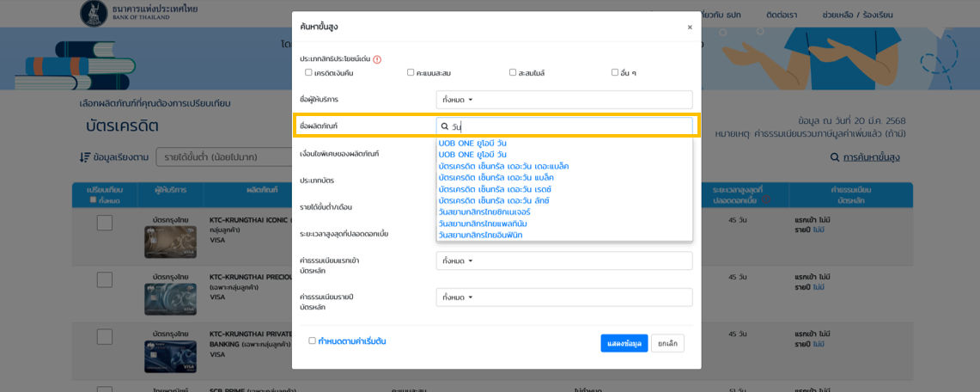Select suggestion บัตรเครดิต เซ็นทรัล เดอะวัน แบล็ค
The image size is (980, 392).
coord(496,178)
